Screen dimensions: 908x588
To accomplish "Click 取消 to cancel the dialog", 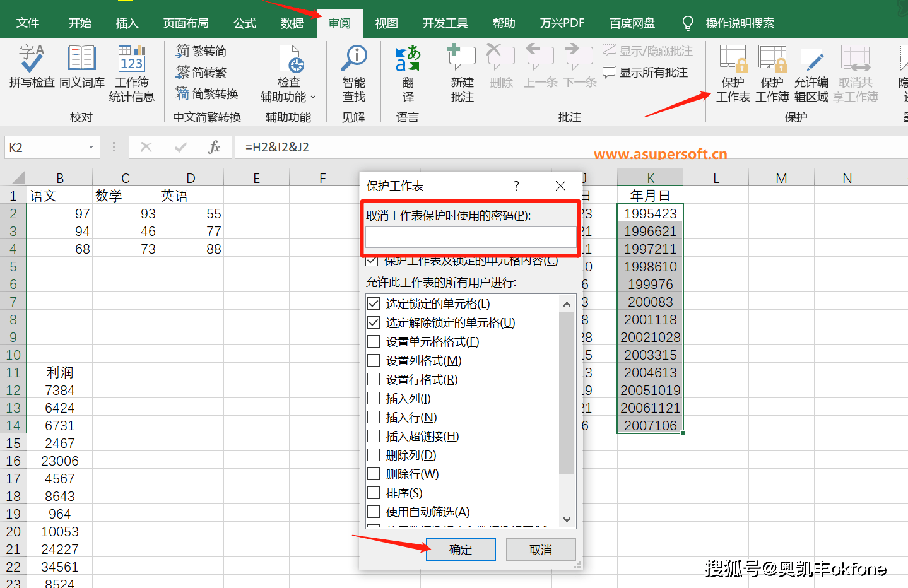I will point(540,550).
